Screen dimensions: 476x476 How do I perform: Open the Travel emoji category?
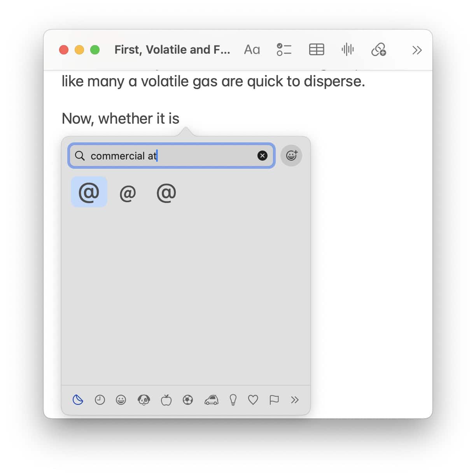click(210, 400)
